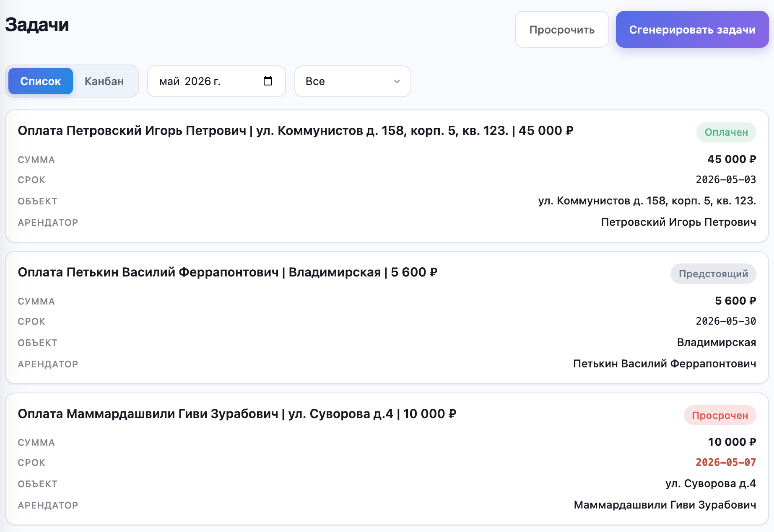Screen dimensions: 774x532
Task: Click the amount value 10 000 ₽ in СУММА row
Action: [732, 442]
